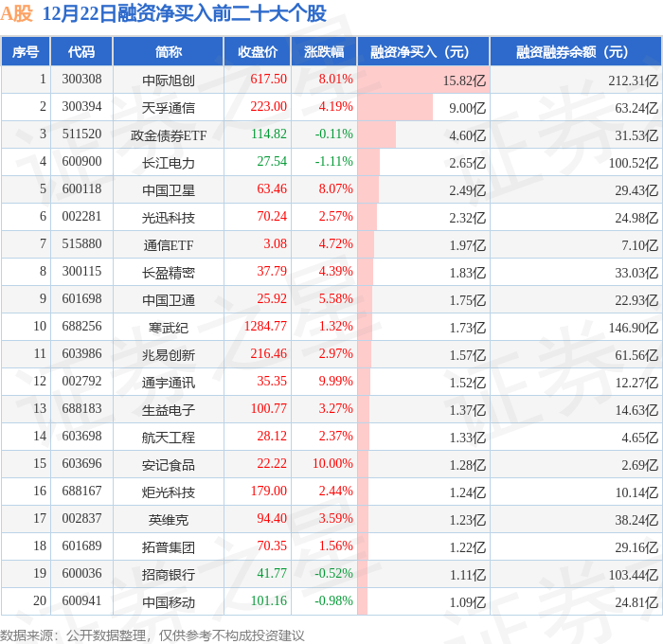Click balance value 212.31亿
The image size is (663, 644).
point(633,80)
